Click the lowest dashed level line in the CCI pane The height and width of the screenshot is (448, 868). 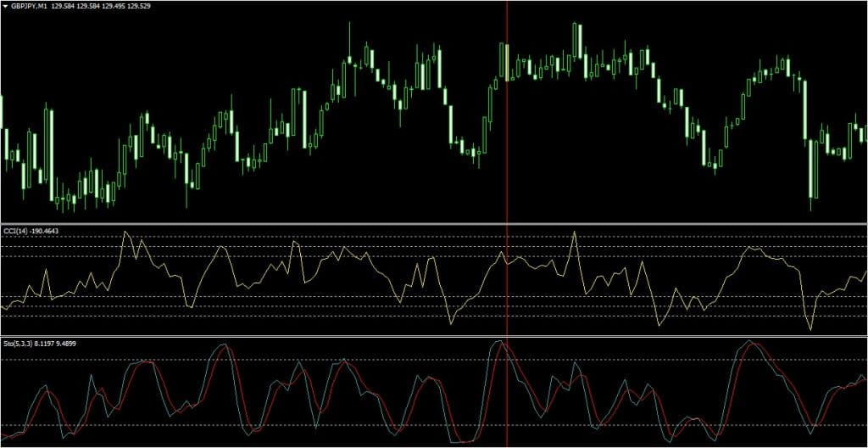254,317
